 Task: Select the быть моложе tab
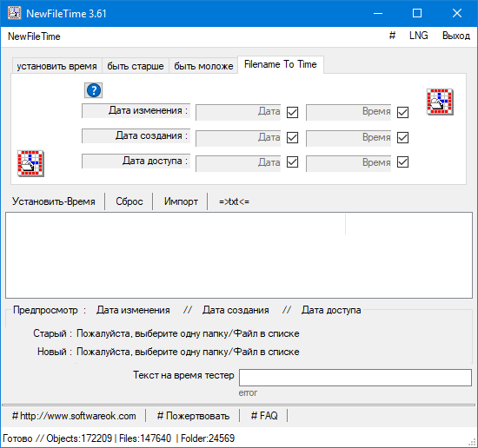point(203,66)
